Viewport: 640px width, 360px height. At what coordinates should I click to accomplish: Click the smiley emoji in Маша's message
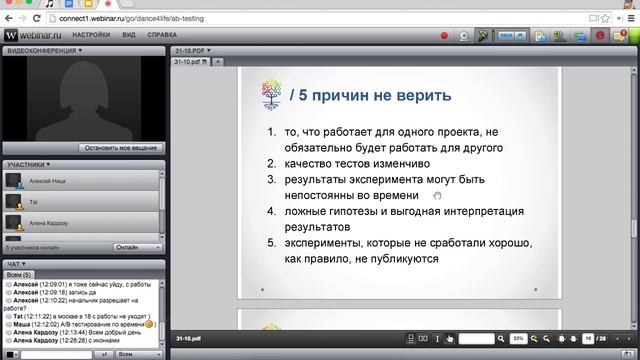tap(149, 324)
